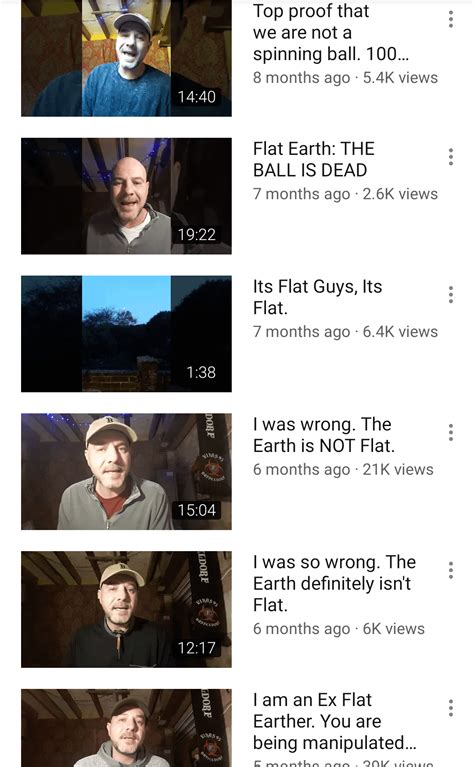Open 'I am an Ex Flat Earther' title text

pos(335,722)
